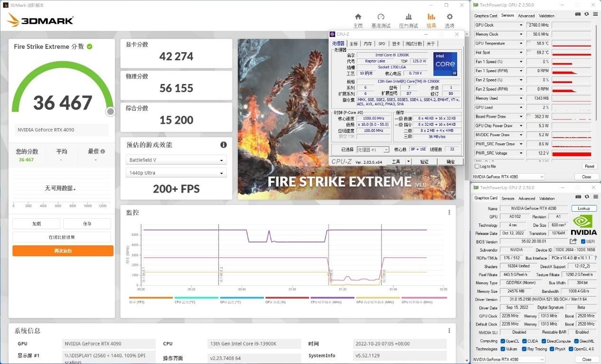Image resolution: width=601 pixels, height=364 pixels.
Task: Toggle the Ray Tracing checkbox in GPU-Z
Action: (x=523, y=349)
